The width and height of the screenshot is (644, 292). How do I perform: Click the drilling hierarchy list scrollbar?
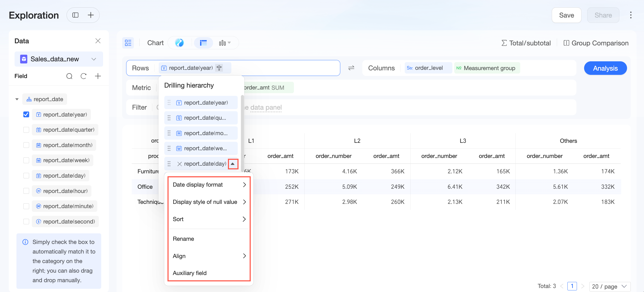pos(242,133)
